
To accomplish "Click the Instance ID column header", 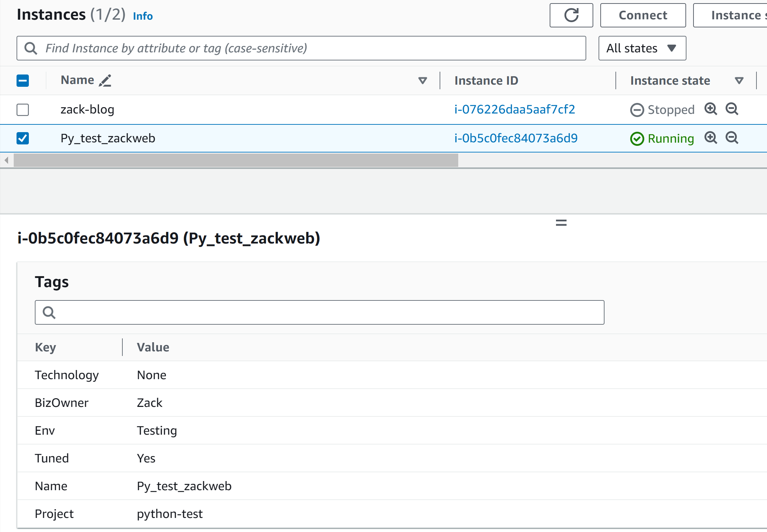I will (486, 80).
